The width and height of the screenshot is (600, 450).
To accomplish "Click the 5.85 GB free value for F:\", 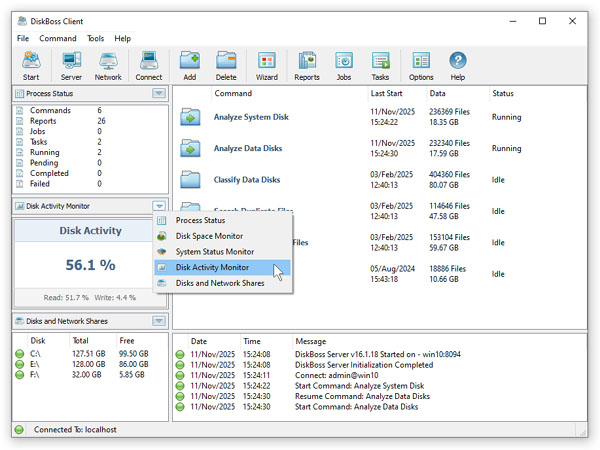I will 132,375.
